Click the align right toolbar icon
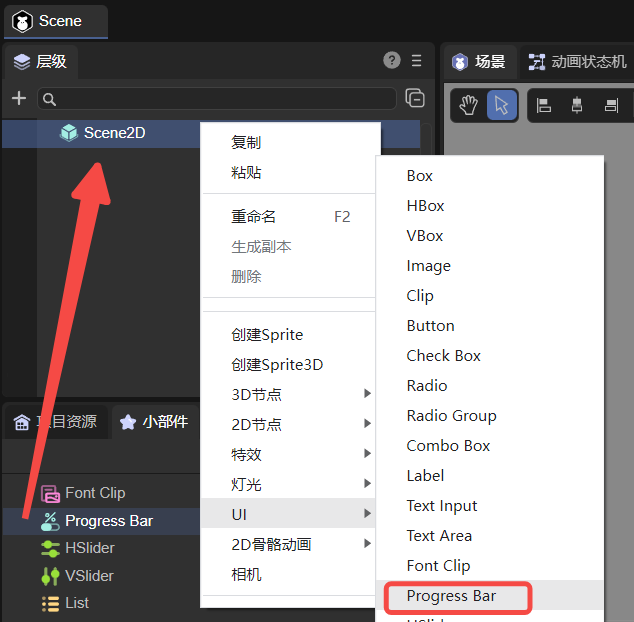Screen dimensions: 634x622 611,104
